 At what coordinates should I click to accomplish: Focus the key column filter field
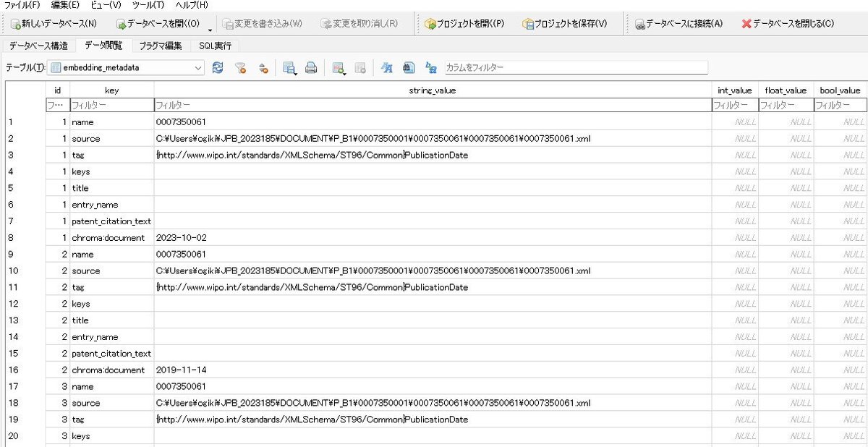click(111, 106)
